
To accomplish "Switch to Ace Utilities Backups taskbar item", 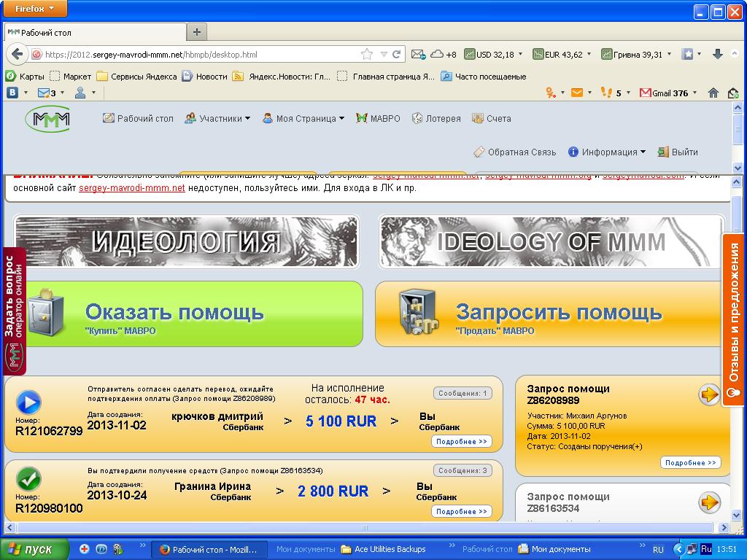I will pos(384,549).
